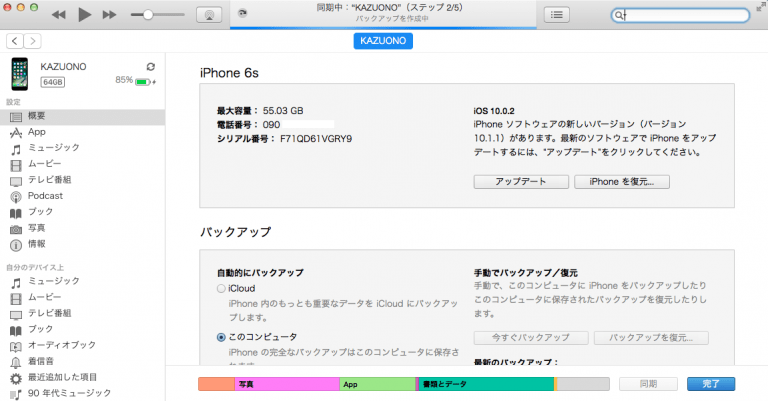Select the KAZUONO device button
The height and width of the screenshot is (401, 768).
(383, 41)
